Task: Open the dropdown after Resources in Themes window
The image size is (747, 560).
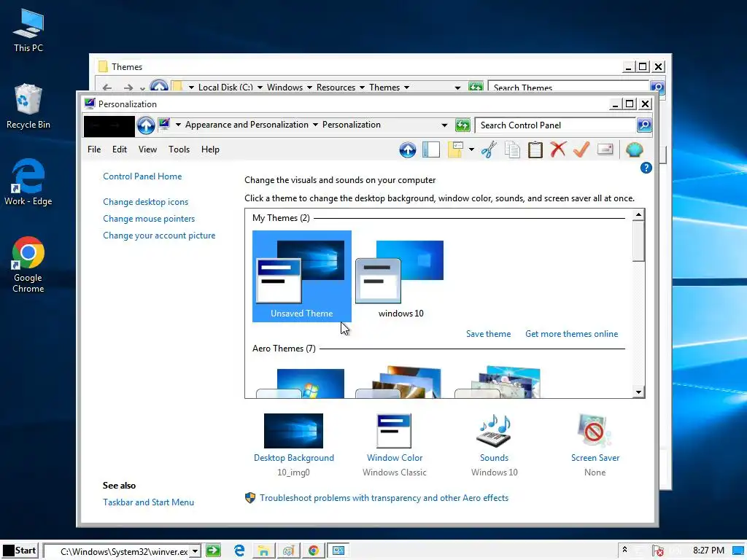Action: coord(362,87)
